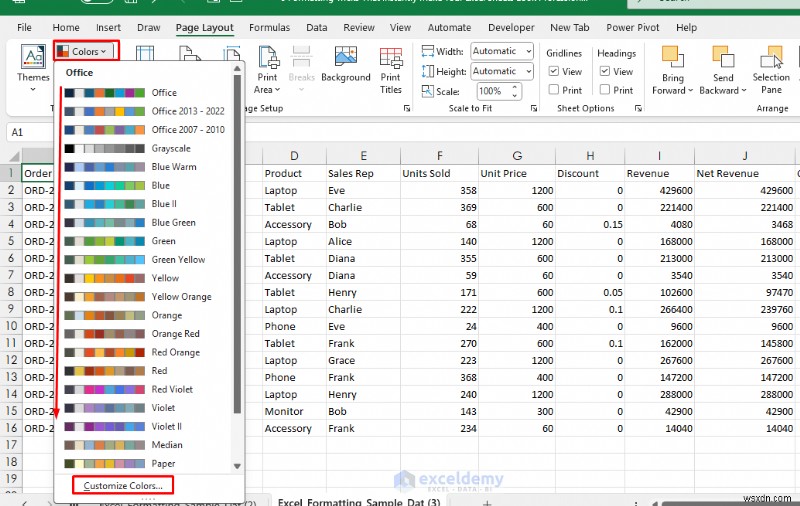Open the File tab
Image resolution: width=800 pixels, height=506 pixels.
click(24, 28)
